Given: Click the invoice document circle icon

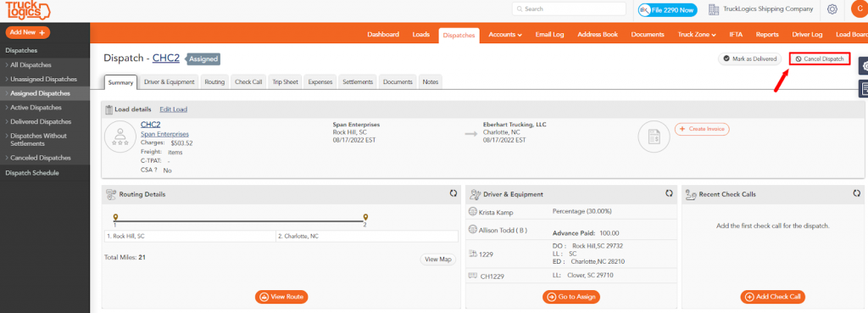Looking at the screenshot, I should [x=654, y=137].
